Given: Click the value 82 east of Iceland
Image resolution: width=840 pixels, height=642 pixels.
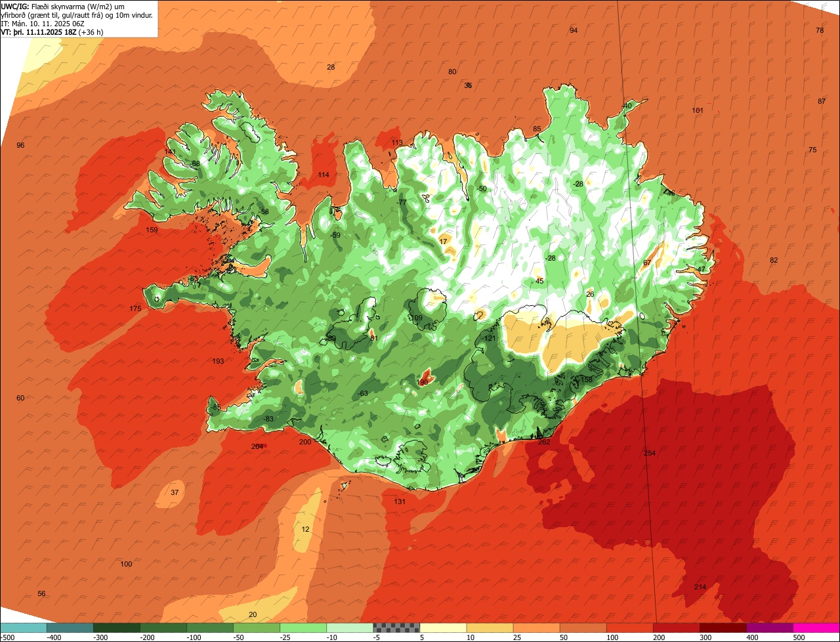Looking at the screenshot, I should click(774, 260).
